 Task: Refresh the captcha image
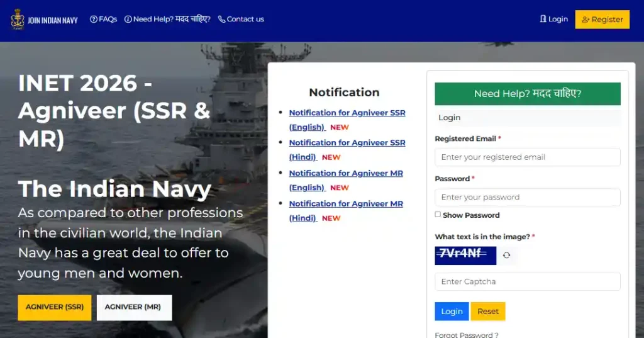[506, 256]
